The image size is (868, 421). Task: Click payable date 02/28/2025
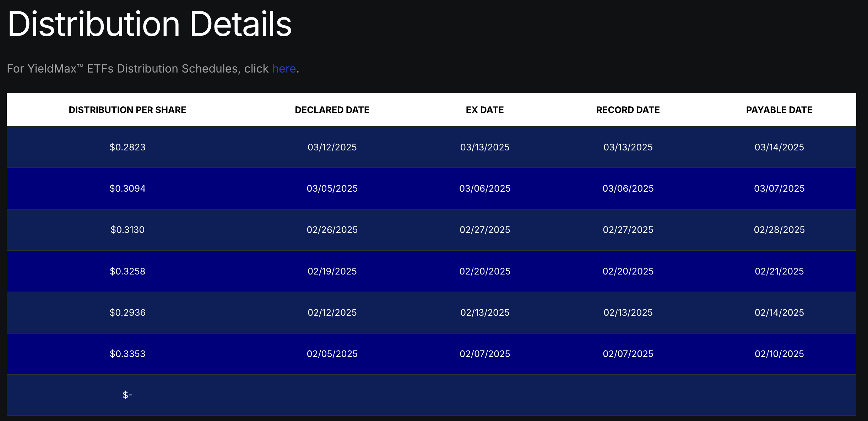pyautogui.click(x=779, y=230)
